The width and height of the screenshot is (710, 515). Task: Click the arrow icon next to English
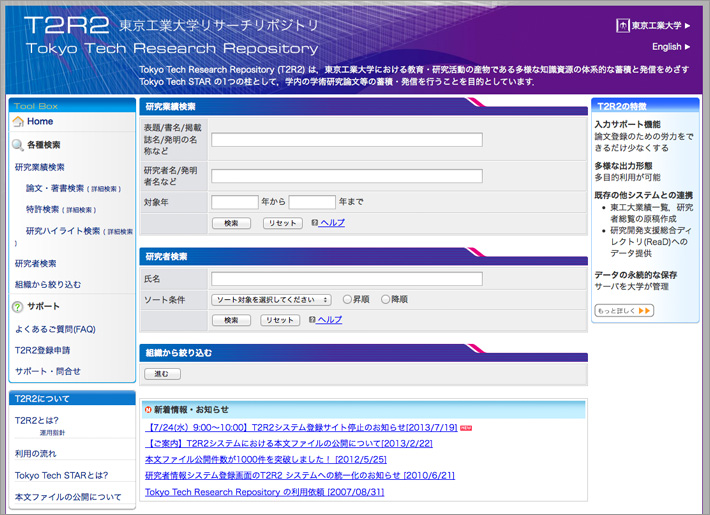[687, 47]
